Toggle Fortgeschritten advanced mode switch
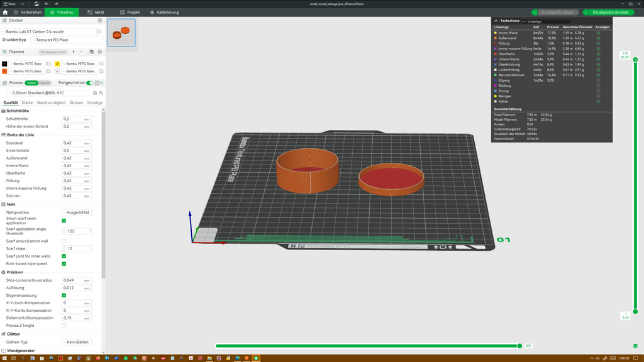 (89, 83)
